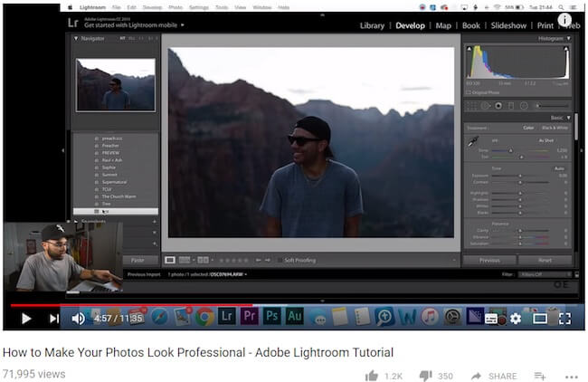Open YouTube player settings gear
The image size is (588, 382).
click(x=516, y=319)
